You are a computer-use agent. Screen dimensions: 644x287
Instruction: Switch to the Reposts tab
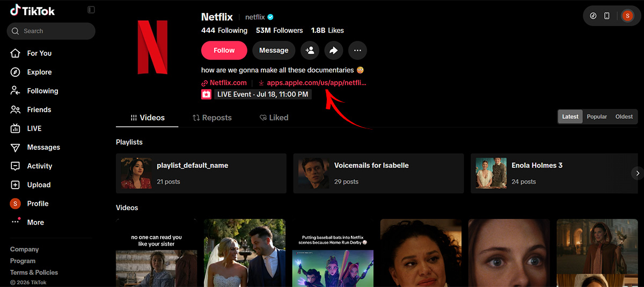tap(212, 118)
